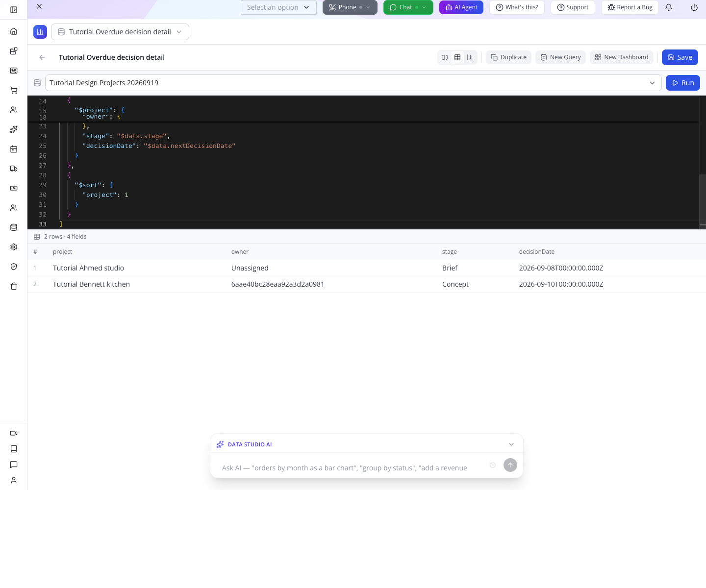Select the Tutorial Bennett kitchen cell
Image resolution: width=706 pixels, height=588 pixels.
91,284
